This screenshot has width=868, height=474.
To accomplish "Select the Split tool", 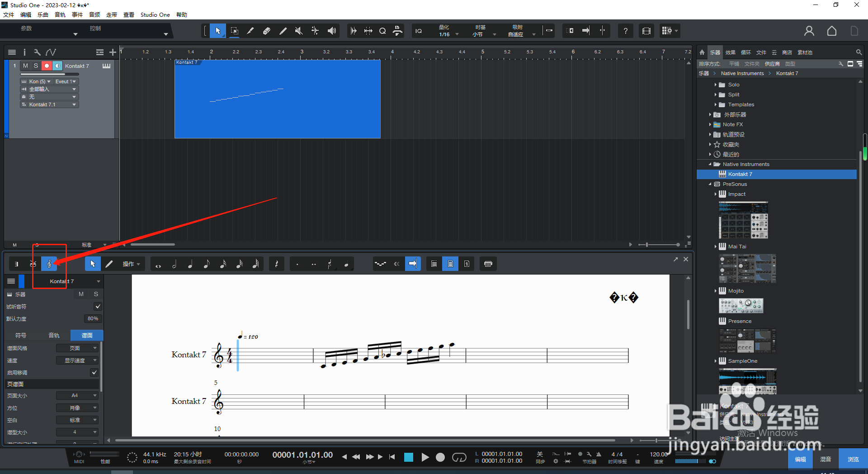I will coord(250,31).
